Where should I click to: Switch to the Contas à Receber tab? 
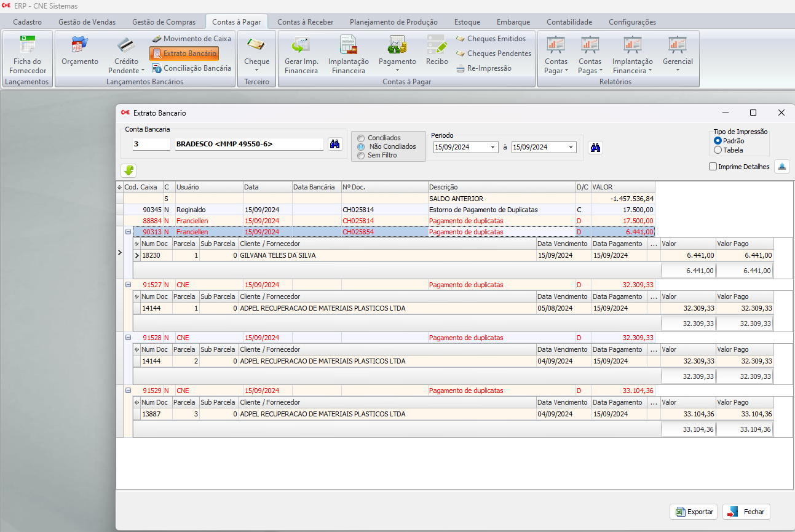pyautogui.click(x=305, y=22)
